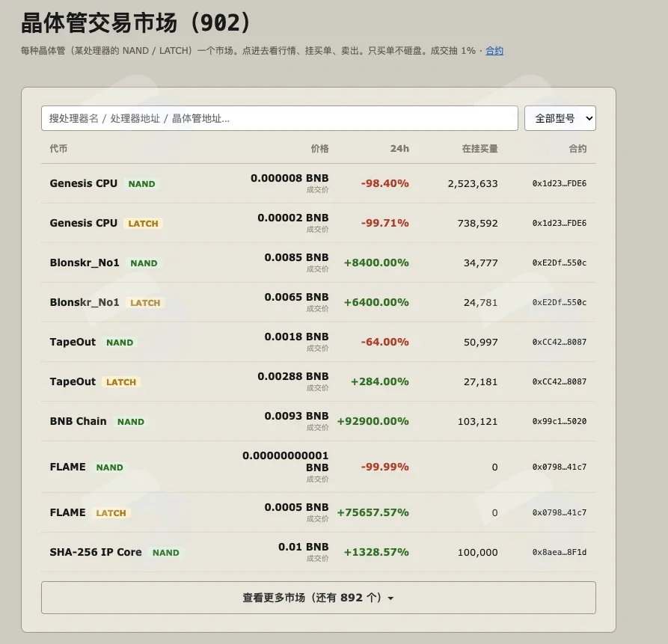Click buy volume 100,000
Viewport: 668px width, 644px height.
click(x=477, y=552)
